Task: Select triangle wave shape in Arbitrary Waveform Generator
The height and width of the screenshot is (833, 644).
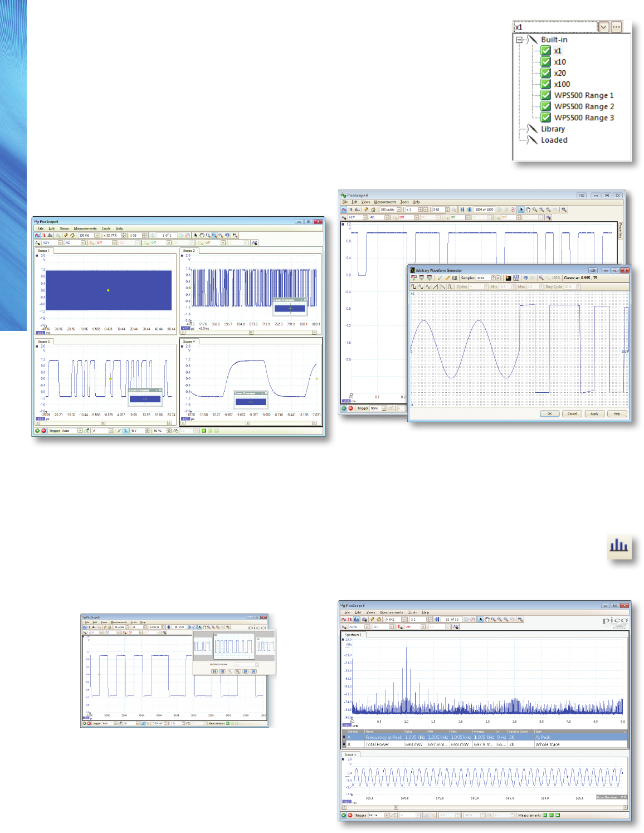Action: 428,287
